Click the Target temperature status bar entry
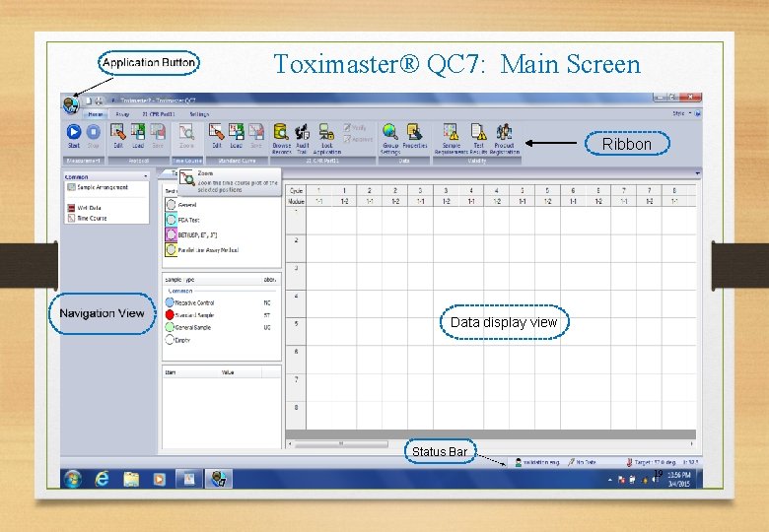769x532 pixels. click(651, 462)
